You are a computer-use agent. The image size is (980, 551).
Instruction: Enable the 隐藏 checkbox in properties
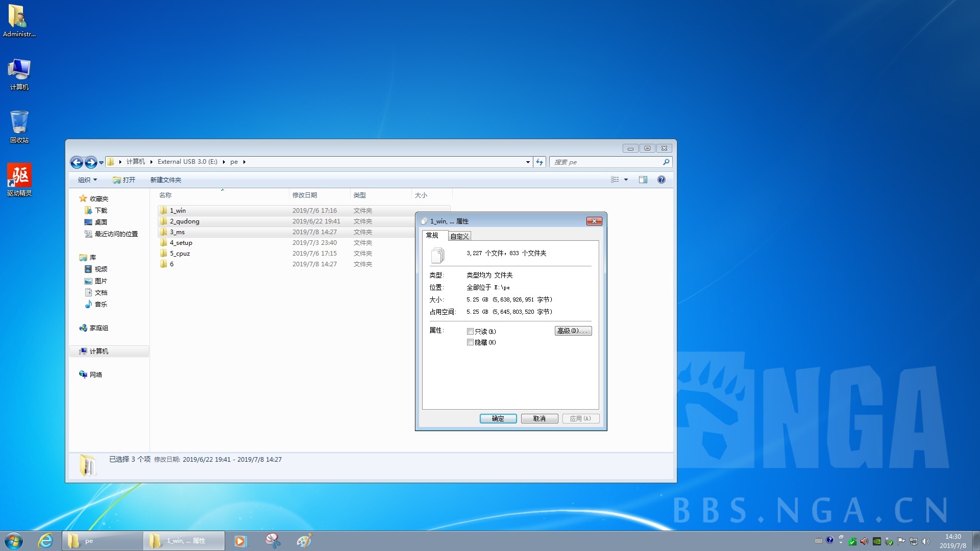471,342
